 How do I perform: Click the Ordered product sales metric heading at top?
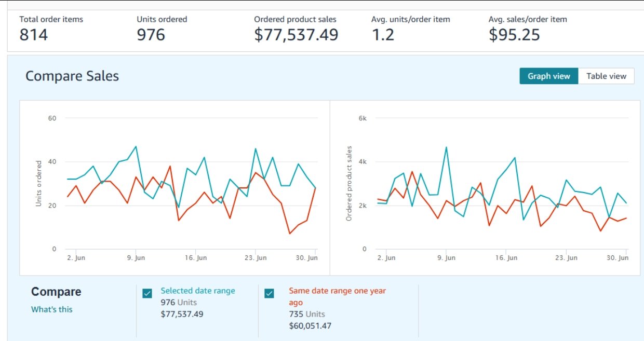tap(295, 19)
